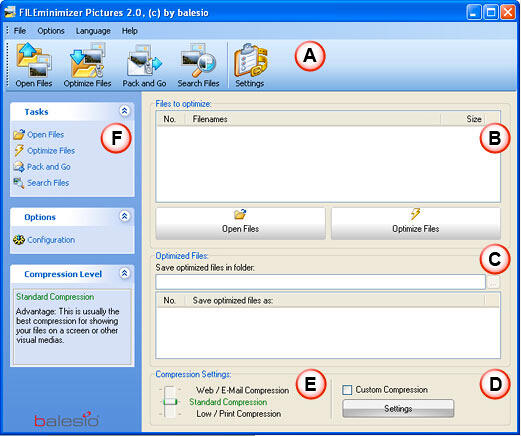Click the Options panel title
Image resolution: width=521 pixels, height=436 pixels.
tap(40, 217)
